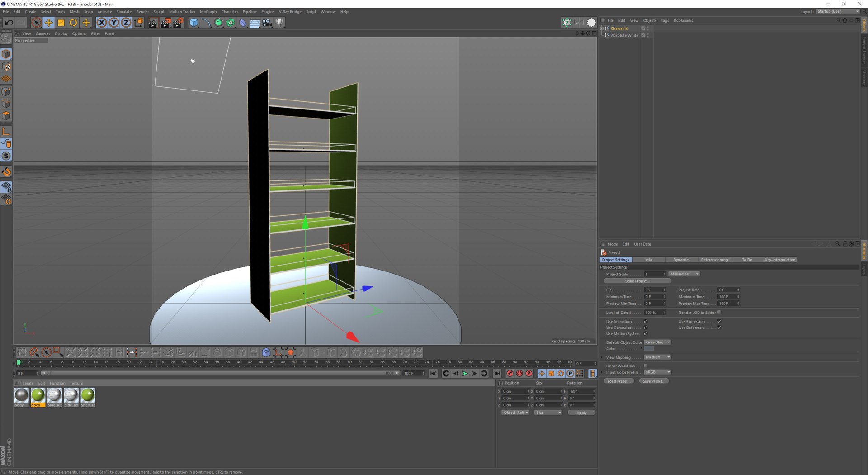Toggle Use Motion System checkbox

(646, 333)
